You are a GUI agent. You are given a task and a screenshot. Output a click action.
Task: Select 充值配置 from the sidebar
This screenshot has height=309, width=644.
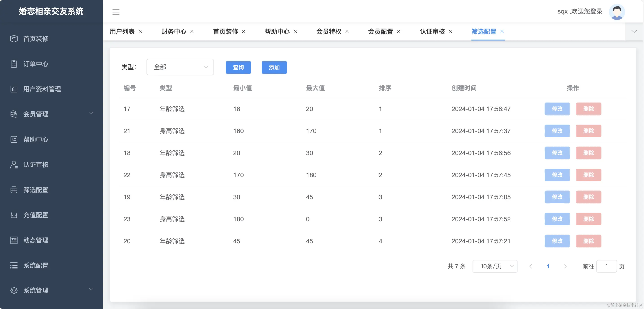click(x=36, y=215)
